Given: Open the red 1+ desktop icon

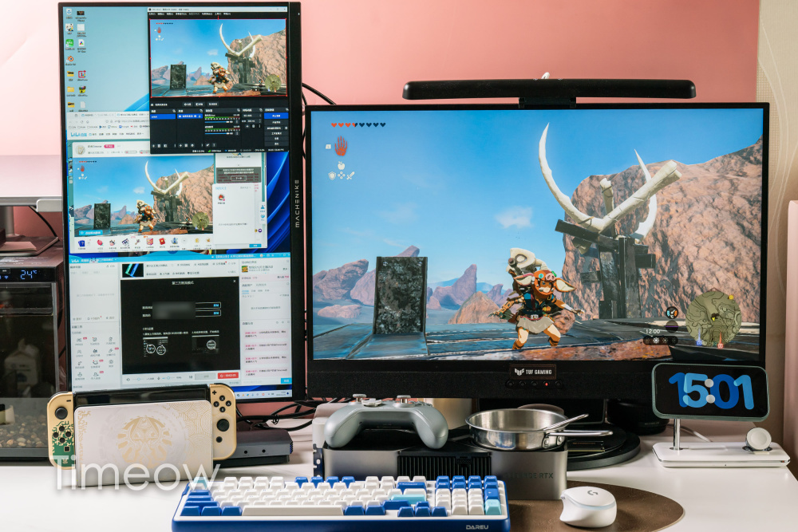Looking at the screenshot, I should coord(82,74).
